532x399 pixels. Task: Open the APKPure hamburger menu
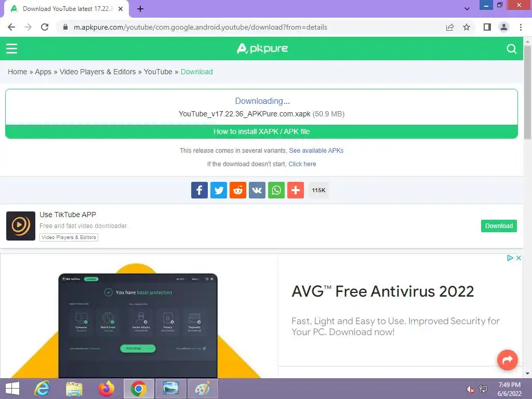point(11,48)
